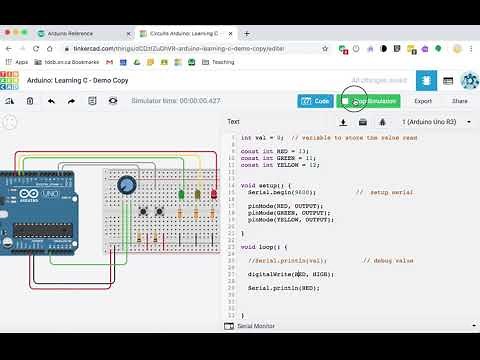480x360 pixels.
Task: Open the Google Drive bookmark
Action: 137,62
